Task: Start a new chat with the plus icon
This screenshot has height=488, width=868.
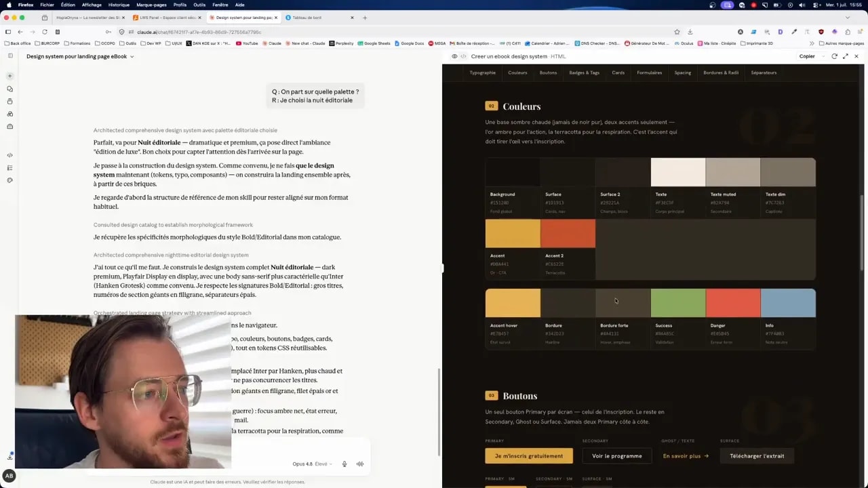Action: pos(9,77)
